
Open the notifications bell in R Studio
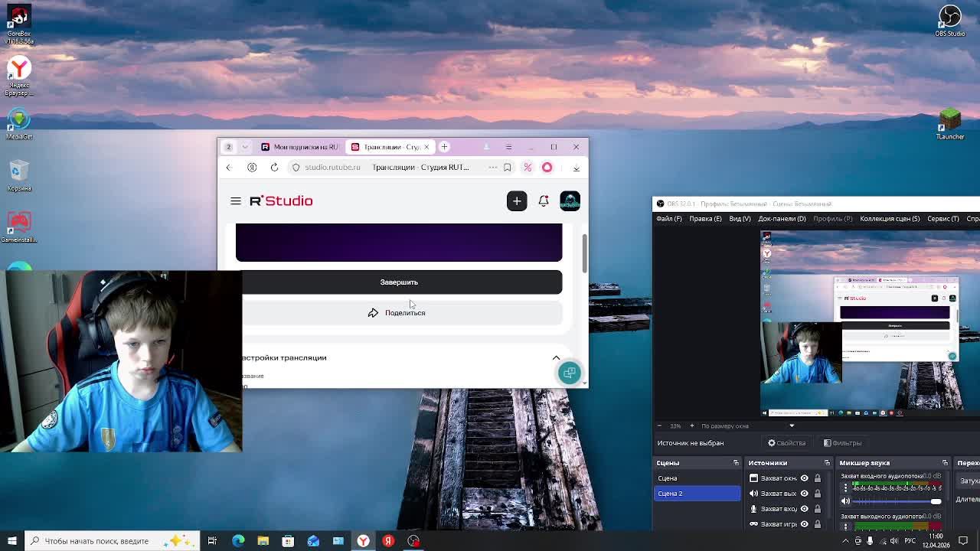pyautogui.click(x=544, y=201)
